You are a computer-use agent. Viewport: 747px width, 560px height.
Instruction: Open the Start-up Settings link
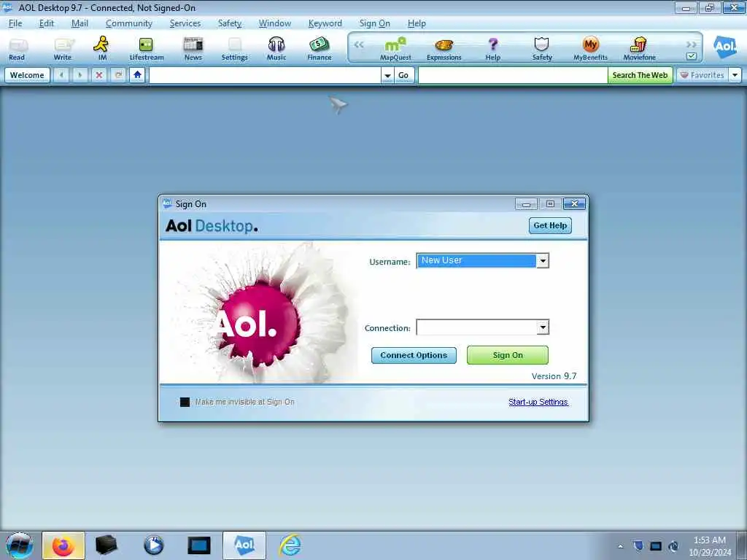tap(538, 402)
